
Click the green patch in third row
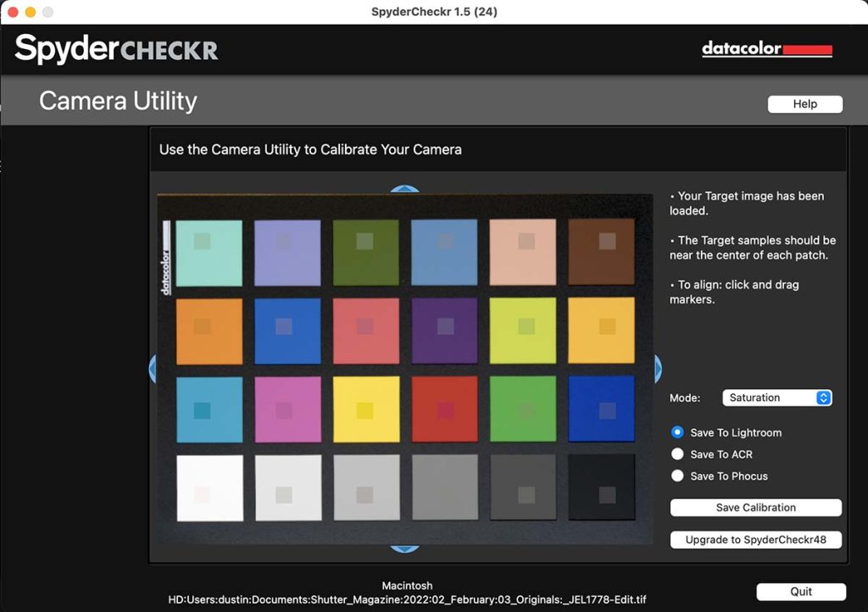[523, 409]
